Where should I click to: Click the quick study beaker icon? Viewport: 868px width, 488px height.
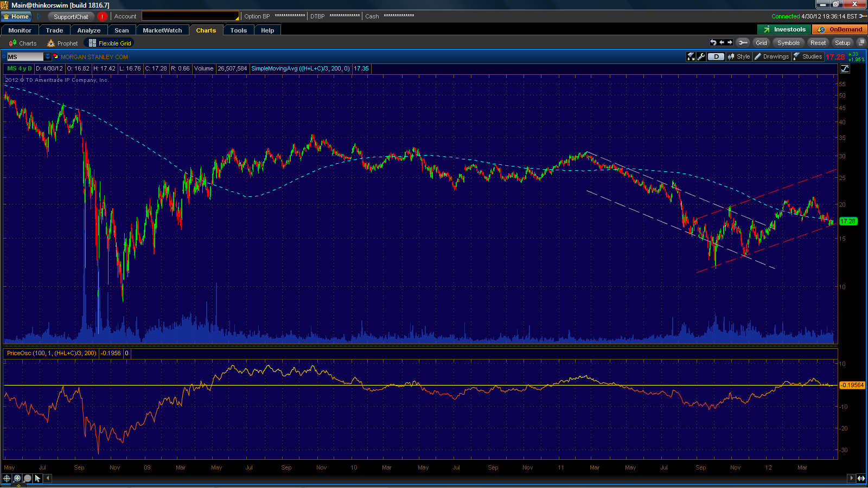[x=691, y=56]
